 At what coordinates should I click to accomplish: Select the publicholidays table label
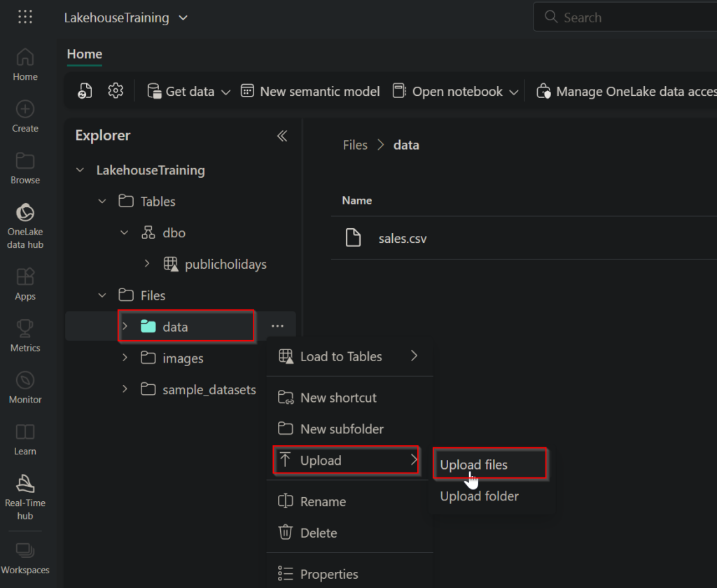pos(225,265)
